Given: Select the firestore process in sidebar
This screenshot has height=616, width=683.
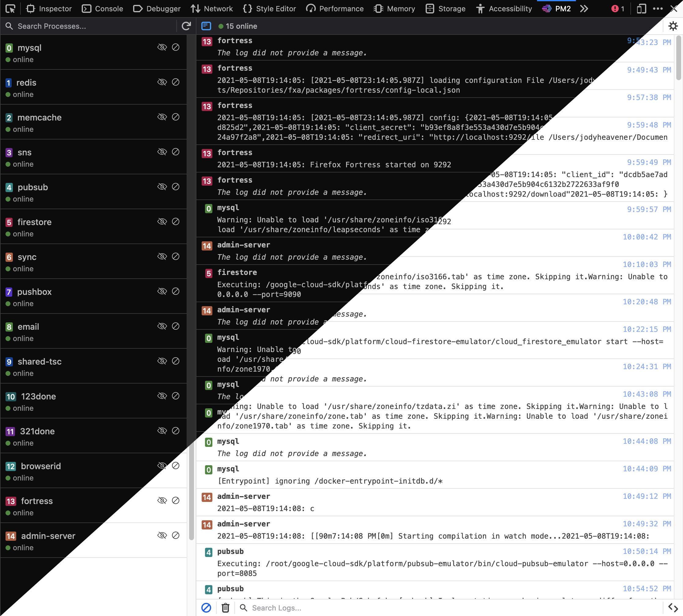Looking at the screenshot, I should click(35, 222).
